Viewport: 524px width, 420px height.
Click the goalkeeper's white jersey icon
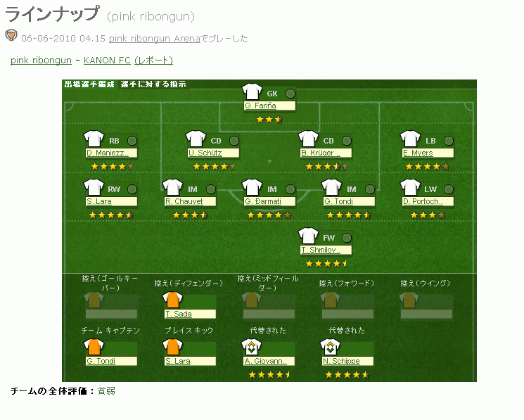tap(252, 91)
